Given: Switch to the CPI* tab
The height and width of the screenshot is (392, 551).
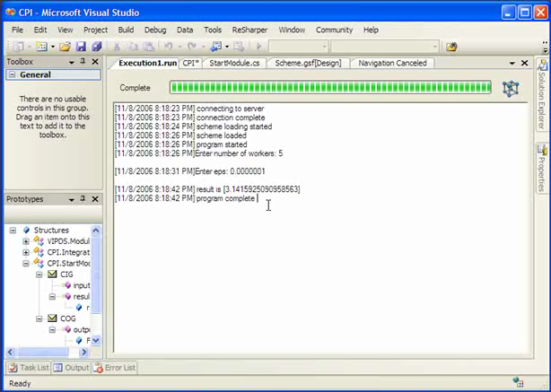Looking at the screenshot, I should [x=191, y=63].
